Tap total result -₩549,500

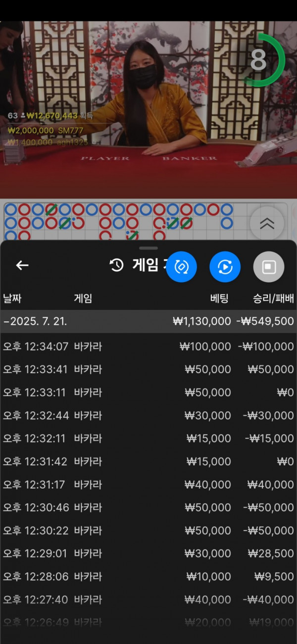click(265, 321)
